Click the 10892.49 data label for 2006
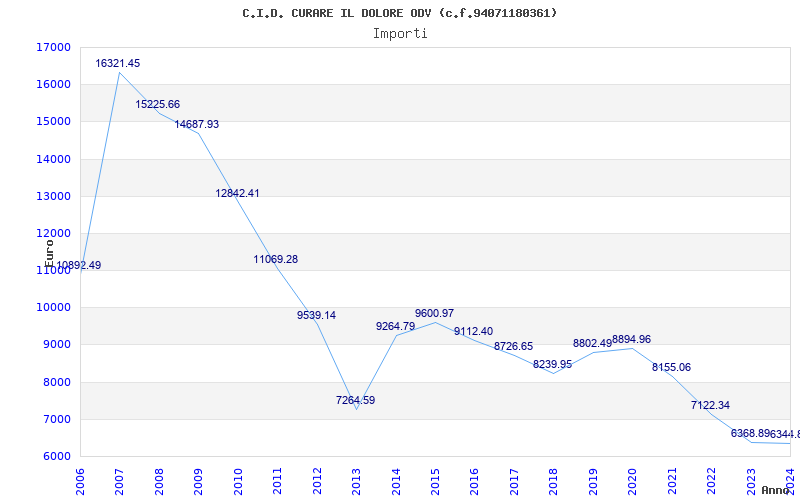This screenshot has height=500, width=800. pos(79,265)
